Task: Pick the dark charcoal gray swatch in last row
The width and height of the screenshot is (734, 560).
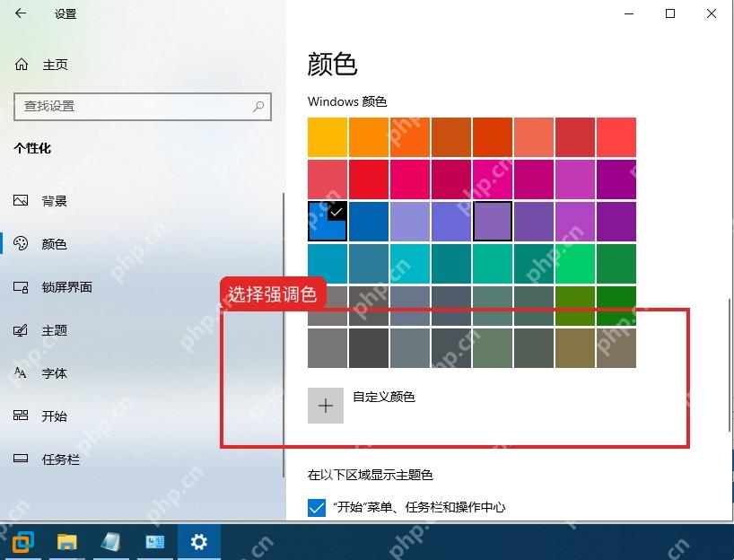Action: coord(369,348)
